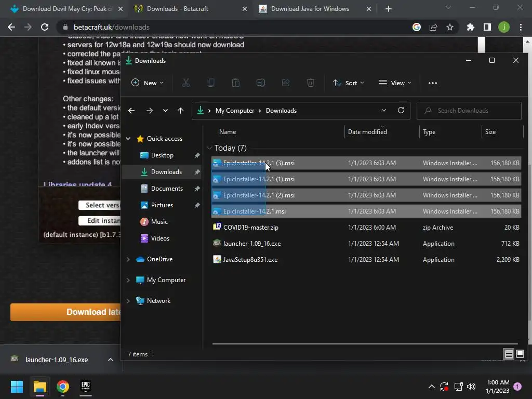Click My Computer in breadcrumb path
Image resolution: width=532 pixels, height=399 pixels.
[235, 111]
